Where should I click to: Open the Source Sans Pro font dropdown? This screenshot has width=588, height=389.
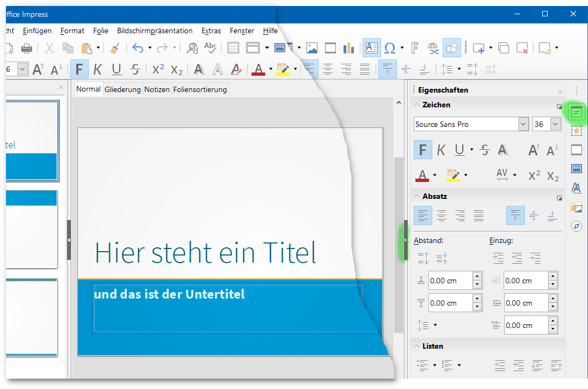click(x=523, y=124)
